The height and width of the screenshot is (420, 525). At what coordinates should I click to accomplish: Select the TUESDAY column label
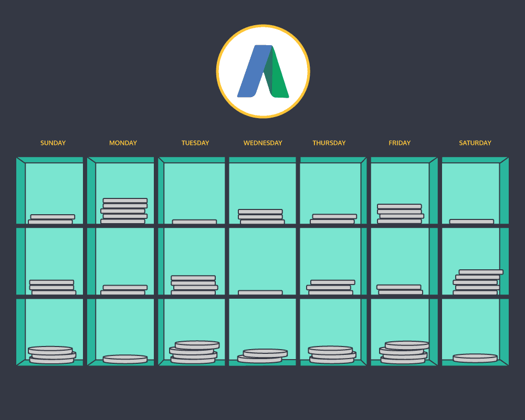[x=195, y=143]
